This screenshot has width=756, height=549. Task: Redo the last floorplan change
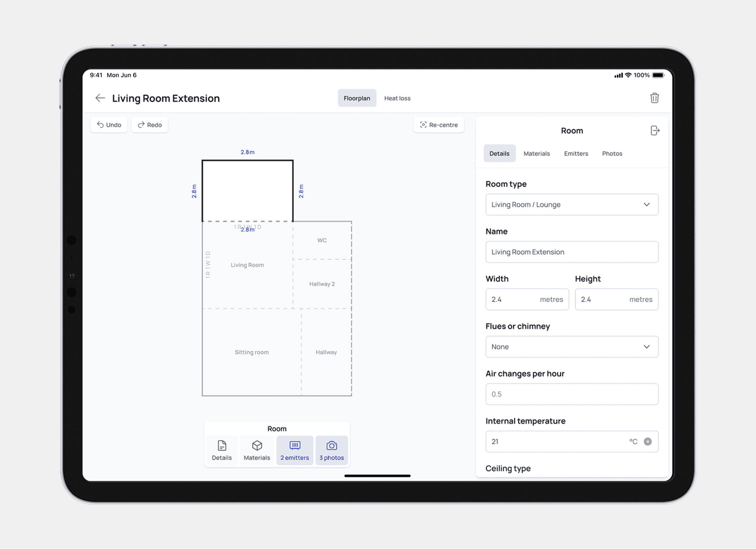point(150,125)
